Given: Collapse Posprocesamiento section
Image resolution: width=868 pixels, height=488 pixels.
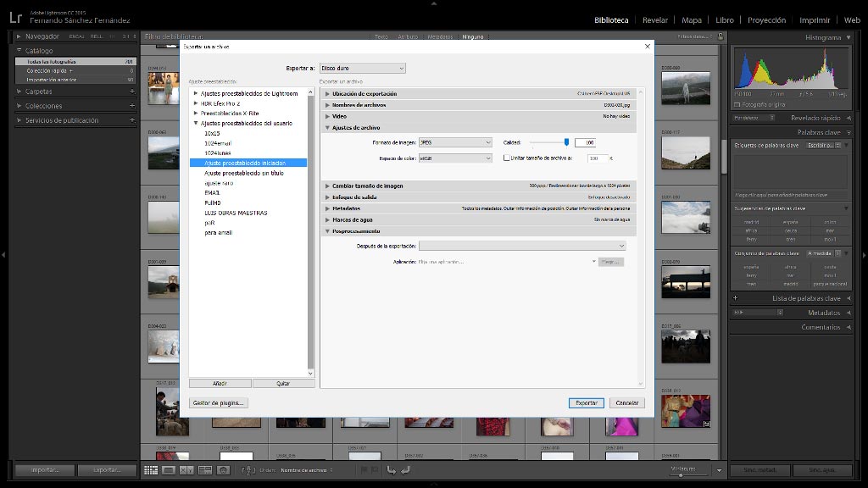Looking at the screenshot, I should tap(328, 231).
